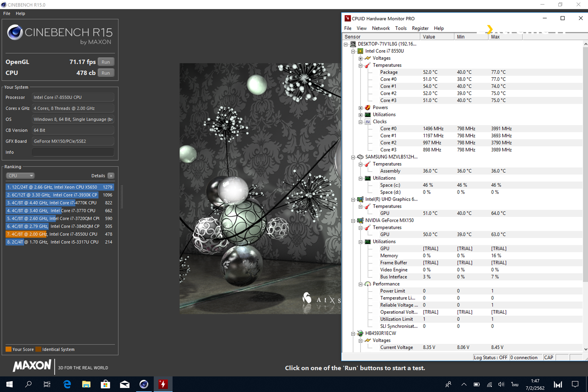This screenshot has width=588, height=392.
Task: Open the HWMonitor View menu
Action: (362, 28)
